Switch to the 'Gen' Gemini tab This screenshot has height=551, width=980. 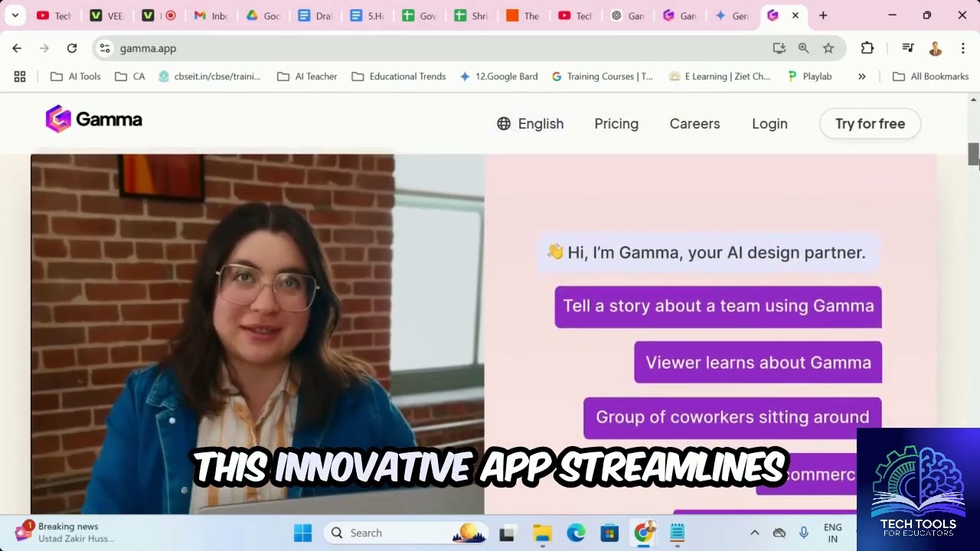tap(731, 15)
